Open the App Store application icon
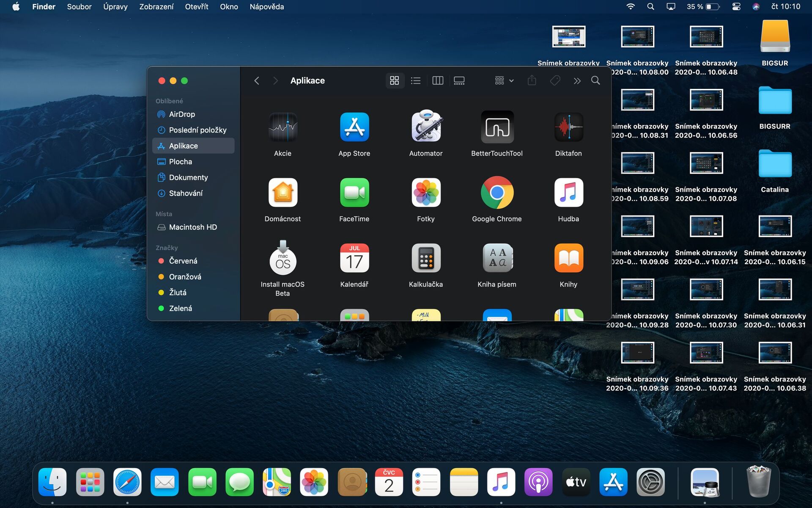812x508 pixels. coord(354,127)
